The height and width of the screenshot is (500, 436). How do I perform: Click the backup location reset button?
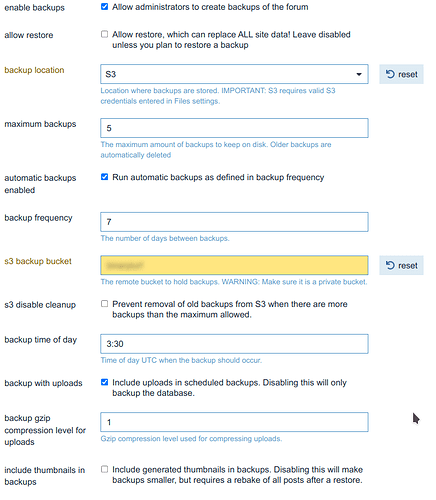[x=401, y=74]
